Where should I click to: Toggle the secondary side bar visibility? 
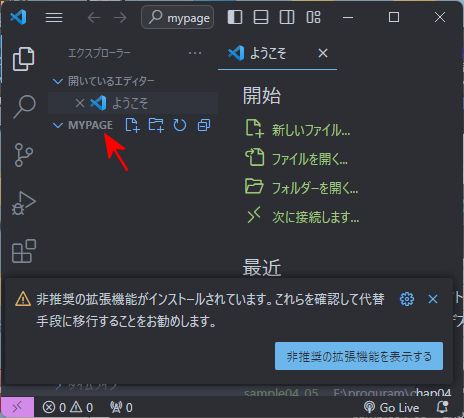pyautogui.click(x=287, y=17)
